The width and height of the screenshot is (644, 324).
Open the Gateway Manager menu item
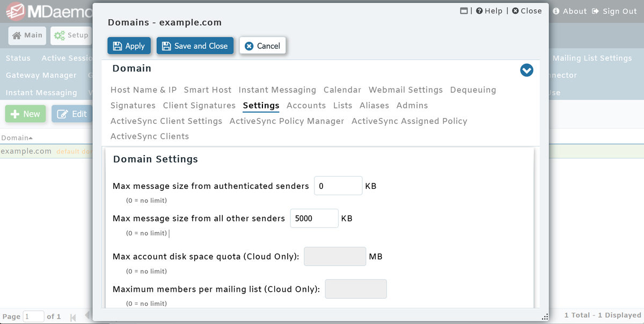pos(41,75)
